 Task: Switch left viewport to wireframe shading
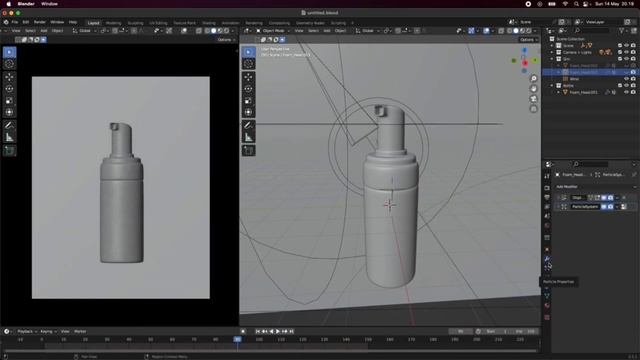(x=207, y=31)
